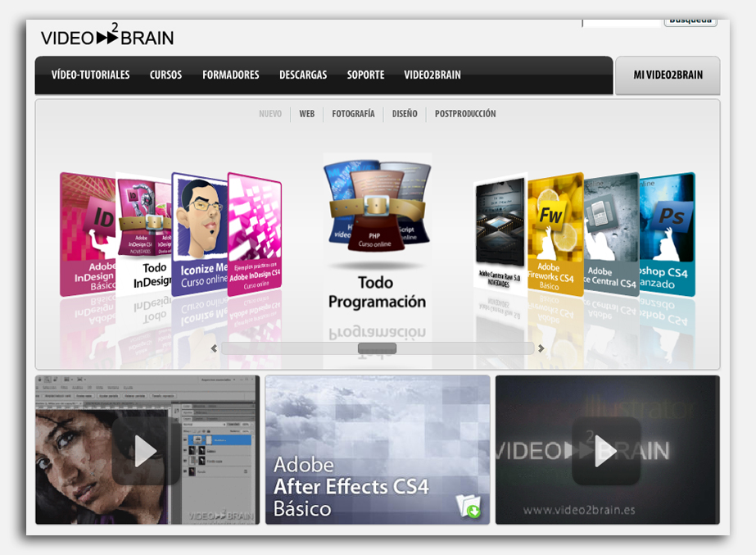Open the Adobe Device Central CS4 cover
756x555 pixels.
[611, 234]
